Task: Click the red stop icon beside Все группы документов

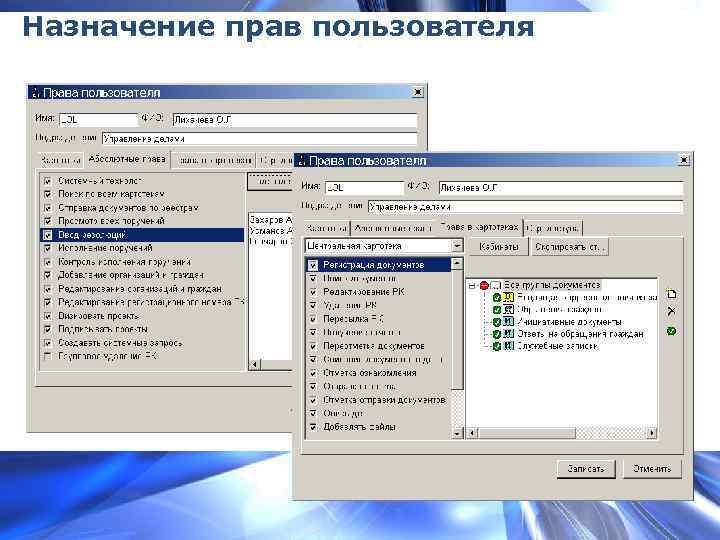Action: point(484,285)
